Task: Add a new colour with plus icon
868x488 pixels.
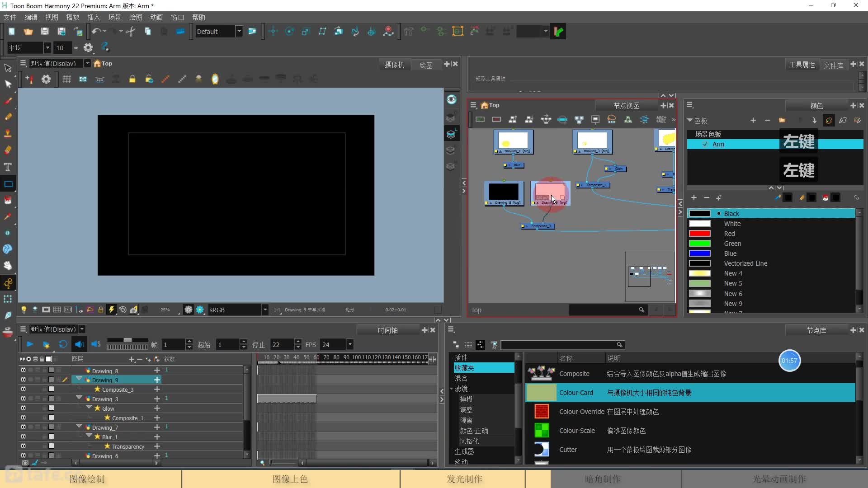Action: [x=694, y=197]
